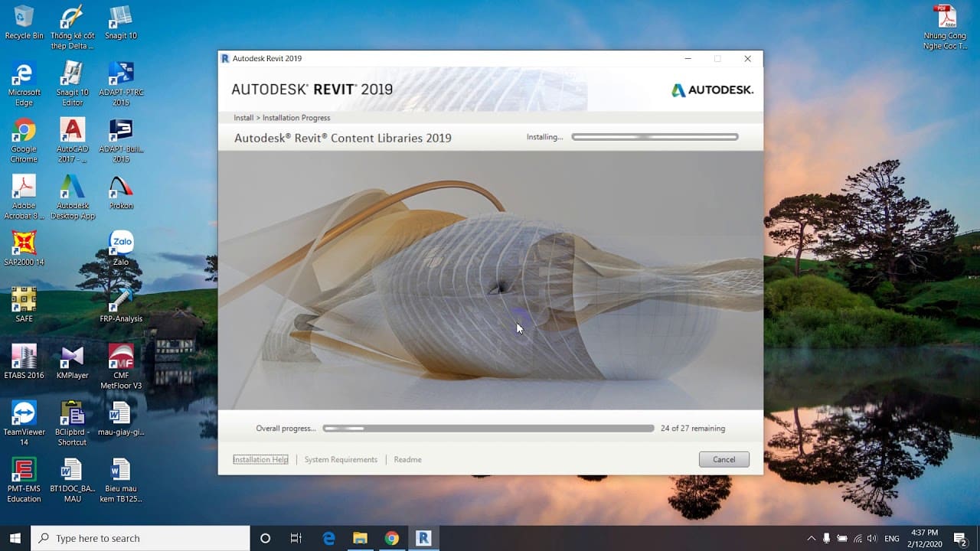980x551 pixels.
Task: Select the Adobe Acrobat desktop icon
Action: tap(24, 197)
